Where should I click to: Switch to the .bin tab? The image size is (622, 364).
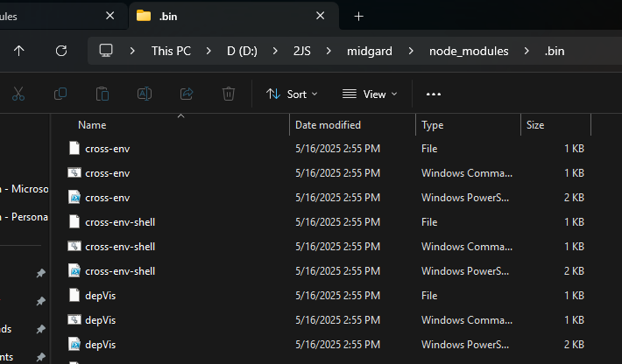(219, 16)
